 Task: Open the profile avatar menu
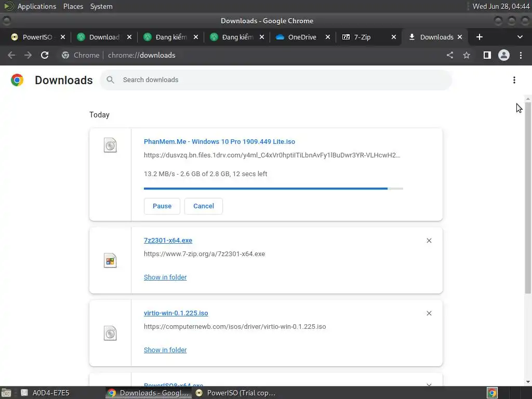pos(504,55)
